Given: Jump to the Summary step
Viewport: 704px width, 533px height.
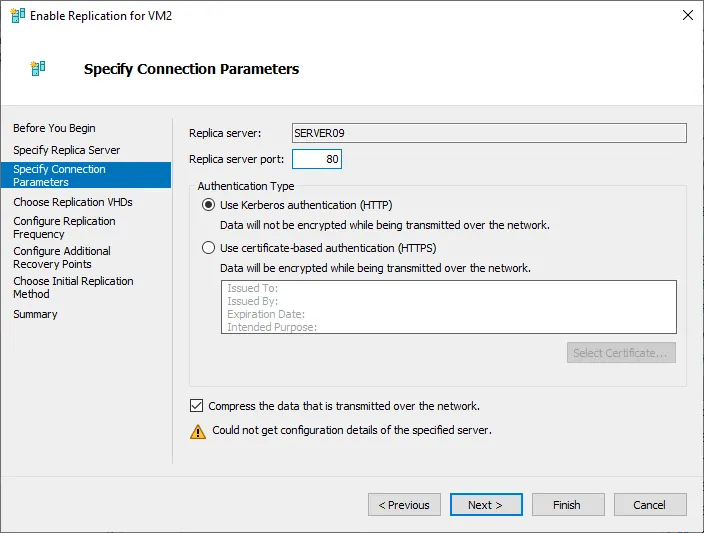Looking at the screenshot, I should 35,314.
